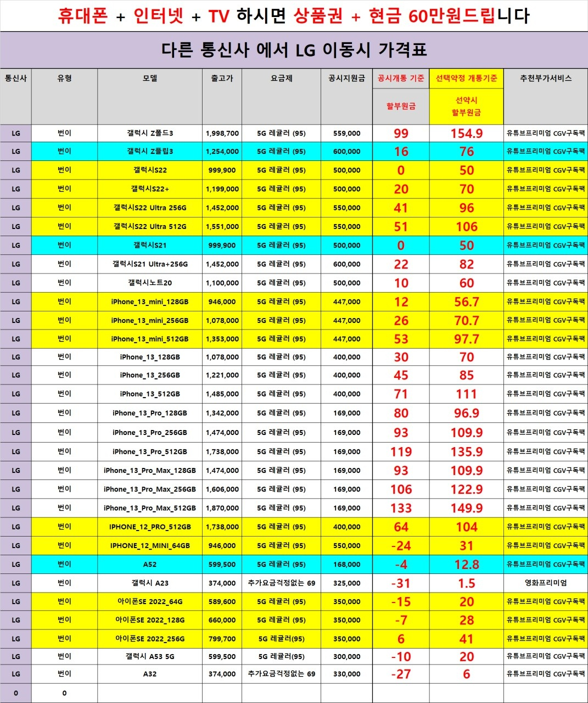Click the 갤럭시 Z플립3 model cell
Image resolution: width=588 pixels, height=703 pixels.
tap(150, 152)
